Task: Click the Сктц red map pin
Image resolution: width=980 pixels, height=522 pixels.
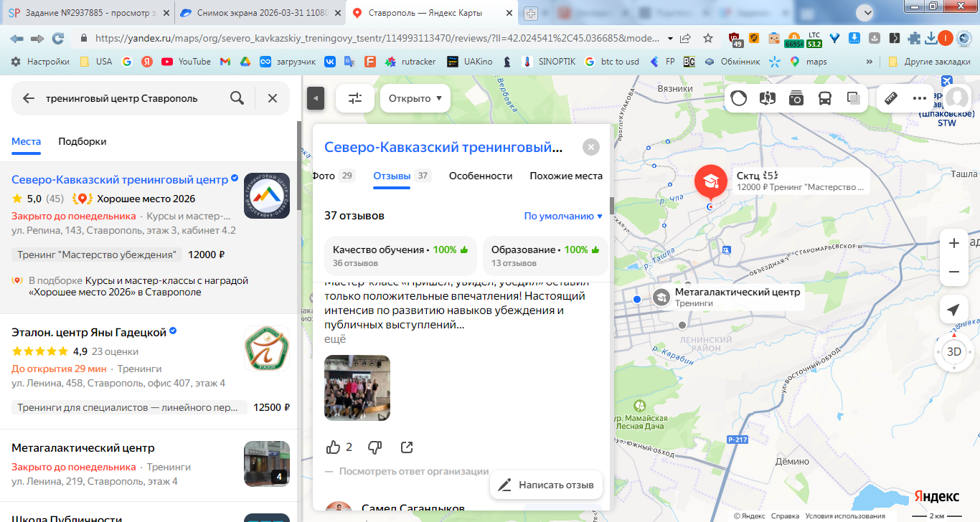Action: [710, 182]
